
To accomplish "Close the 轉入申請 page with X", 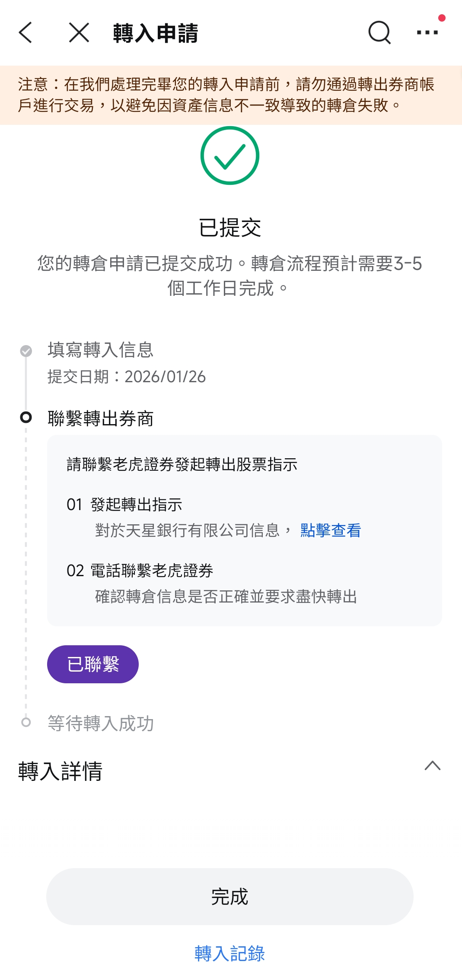I will [x=79, y=33].
